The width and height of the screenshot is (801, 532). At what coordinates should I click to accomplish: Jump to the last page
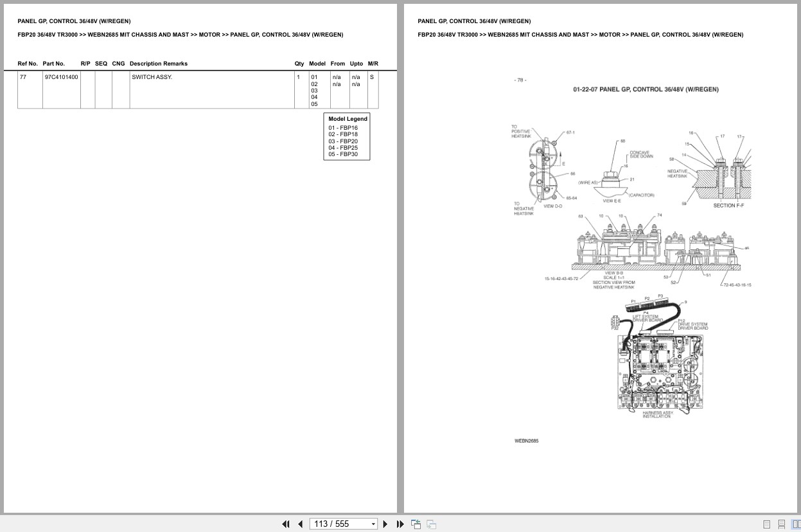400,524
